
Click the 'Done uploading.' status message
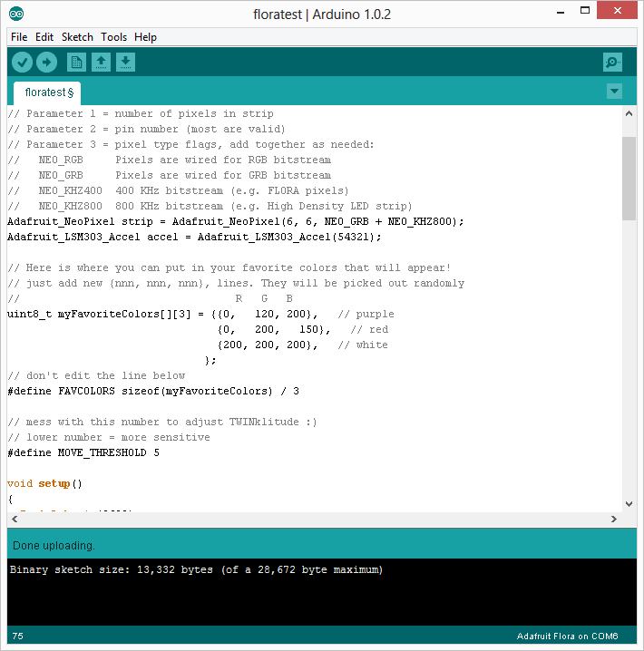point(54,546)
